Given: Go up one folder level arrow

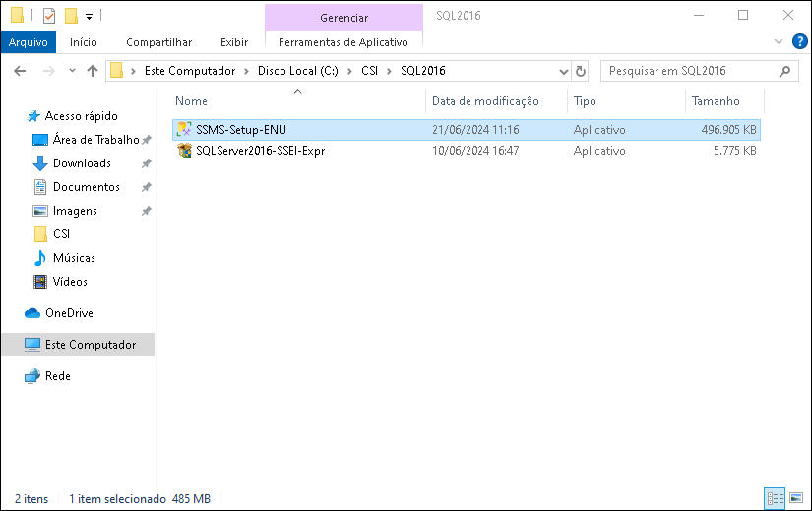Looking at the screenshot, I should pos(93,71).
